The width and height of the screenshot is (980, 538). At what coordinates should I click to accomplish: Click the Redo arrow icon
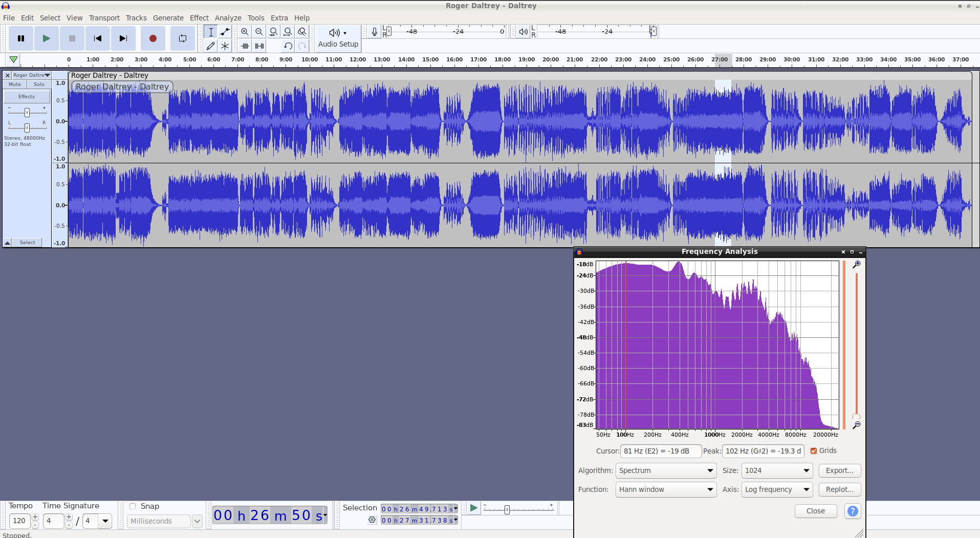click(302, 46)
